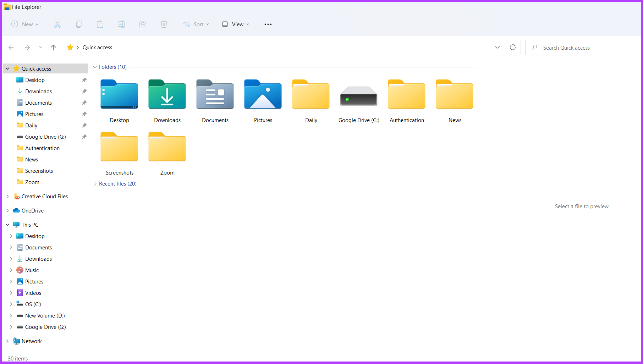Viewport: 643px width, 364px height.
Task: Open the Sort dropdown menu
Action: point(196,24)
